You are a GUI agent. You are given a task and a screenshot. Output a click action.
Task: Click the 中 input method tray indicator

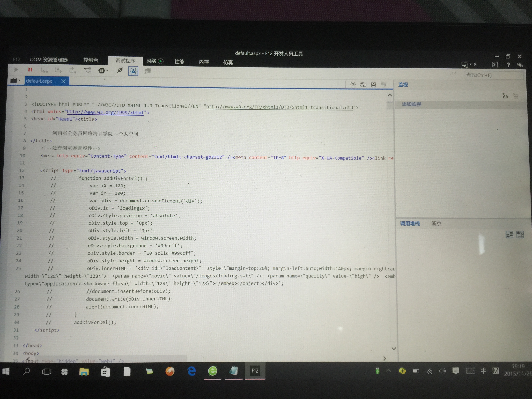(483, 371)
